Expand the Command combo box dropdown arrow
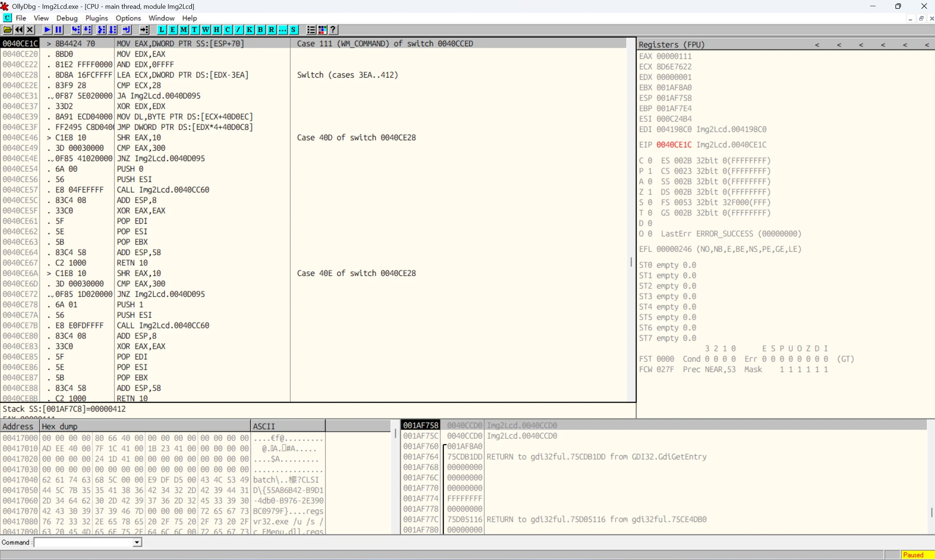935x560 pixels. click(137, 543)
